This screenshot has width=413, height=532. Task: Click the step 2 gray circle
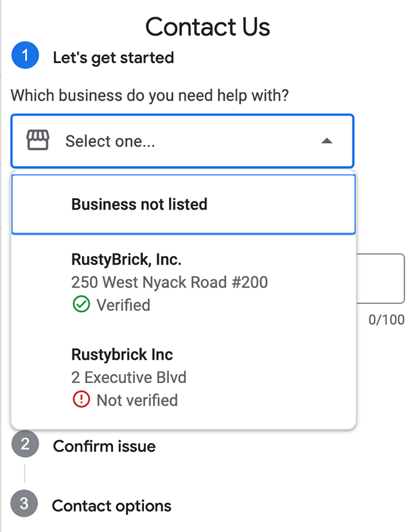25,444
